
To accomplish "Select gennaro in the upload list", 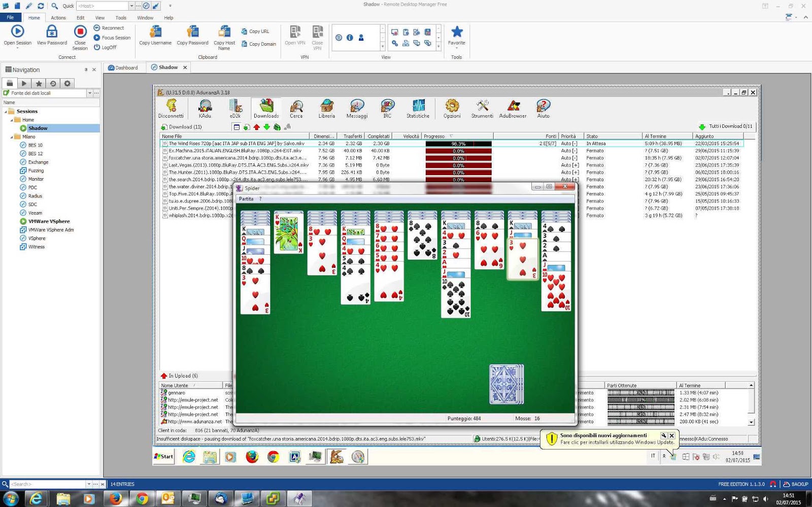I will pos(177,393).
